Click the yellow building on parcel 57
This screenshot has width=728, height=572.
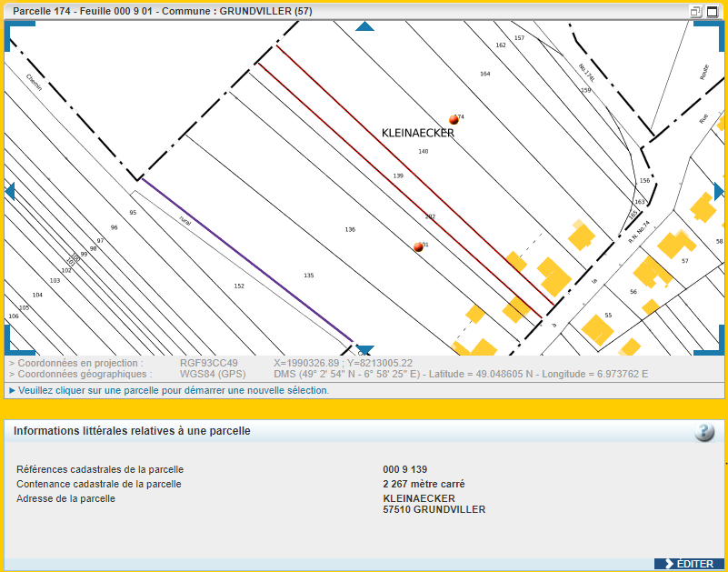coord(675,243)
